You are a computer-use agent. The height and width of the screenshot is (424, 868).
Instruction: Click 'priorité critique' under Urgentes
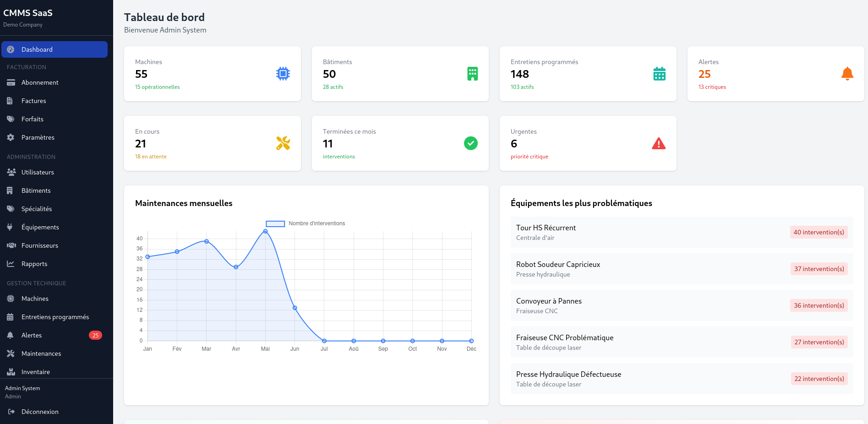coord(530,157)
